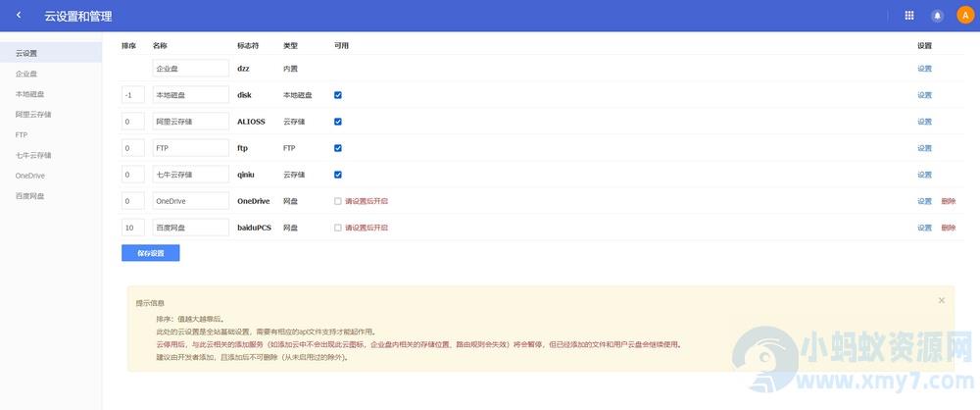Screen dimensions: 980x410
Task: Open 设置 link for baiduPCS row
Action: point(924,228)
